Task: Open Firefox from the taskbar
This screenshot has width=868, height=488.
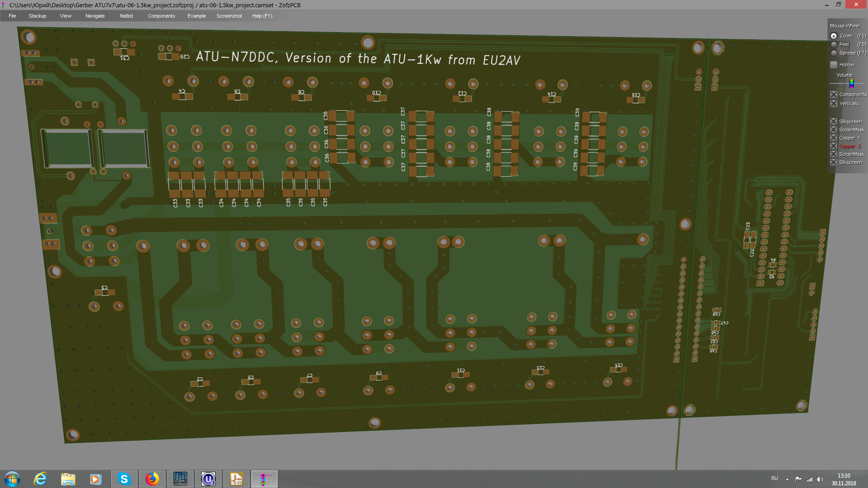Action: tap(152, 479)
